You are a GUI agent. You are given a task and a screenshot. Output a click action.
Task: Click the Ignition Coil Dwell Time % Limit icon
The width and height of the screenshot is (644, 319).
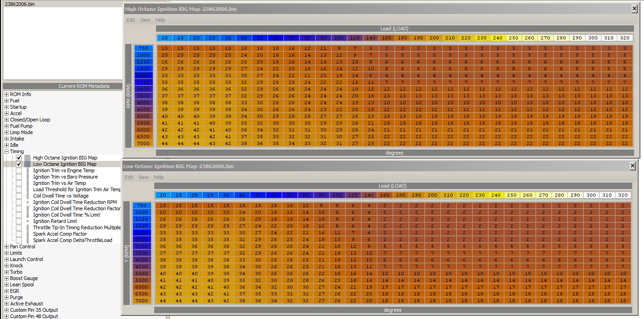click(28, 215)
